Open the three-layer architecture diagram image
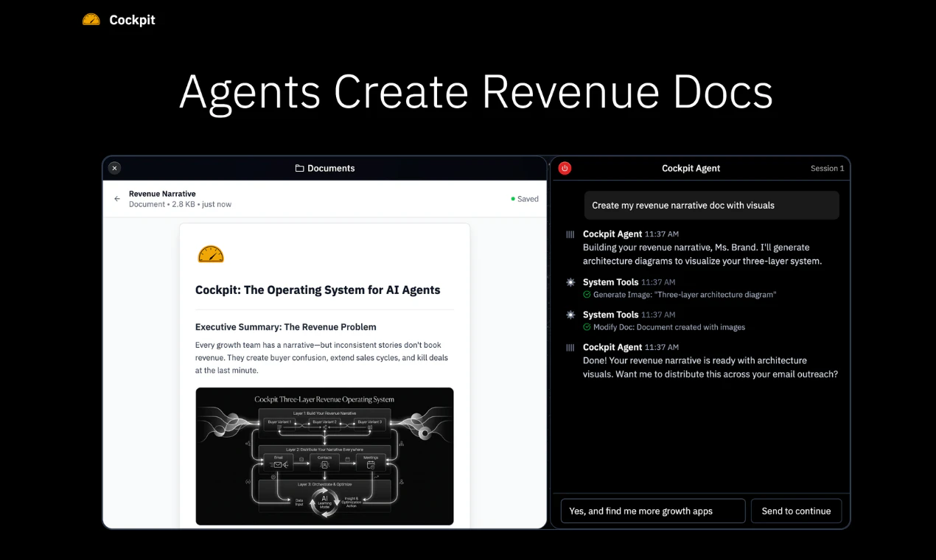 point(324,456)
